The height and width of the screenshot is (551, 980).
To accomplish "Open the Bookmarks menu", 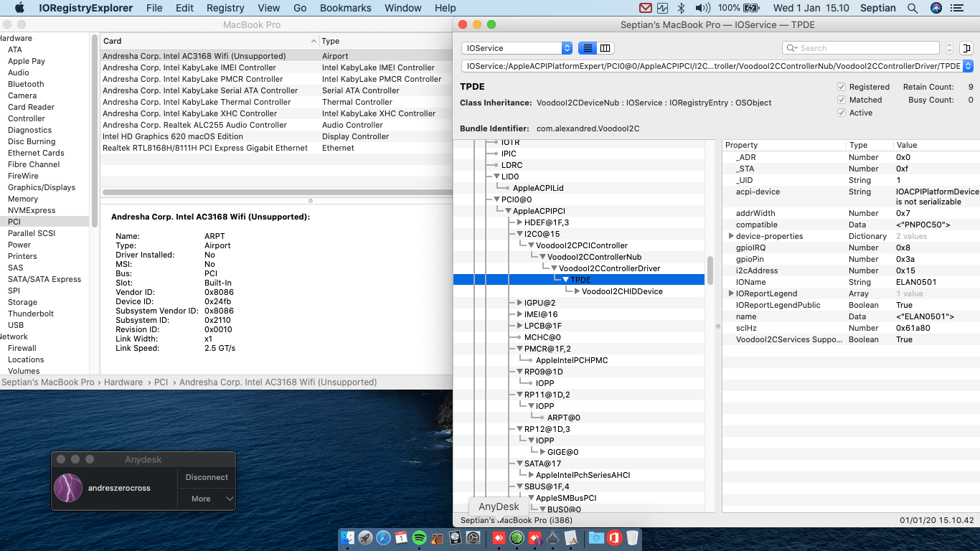I will pos(346,8).
